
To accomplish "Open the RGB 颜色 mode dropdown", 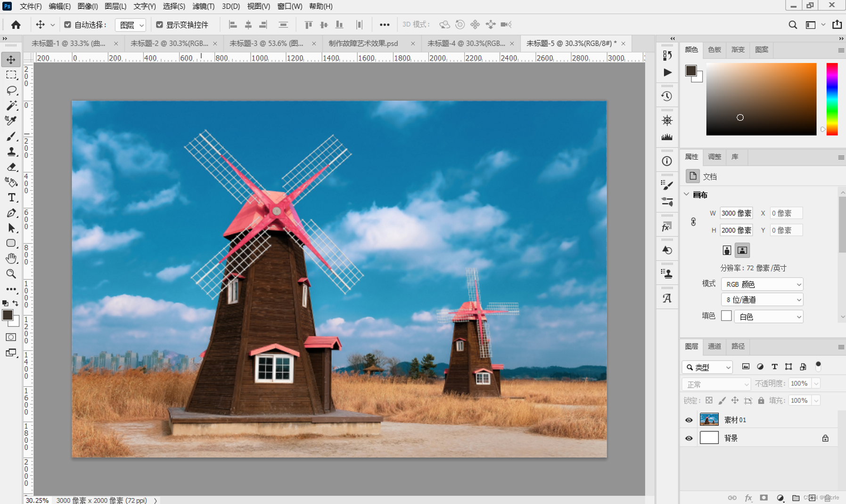I will (x=762, y=284).
